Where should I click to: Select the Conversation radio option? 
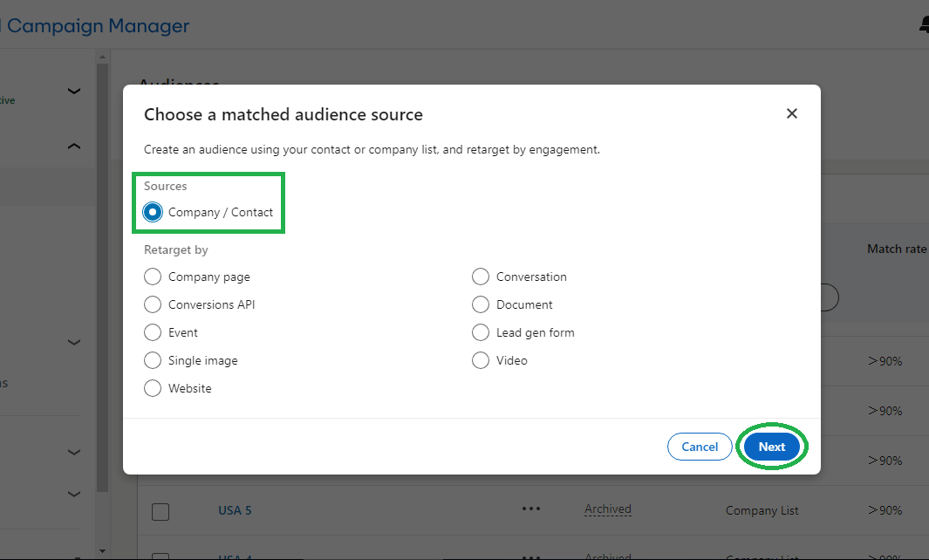click(x=481, y=277)
